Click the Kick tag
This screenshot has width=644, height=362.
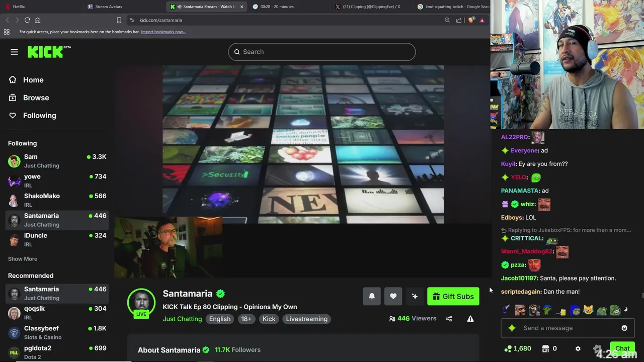click(269, 319)
